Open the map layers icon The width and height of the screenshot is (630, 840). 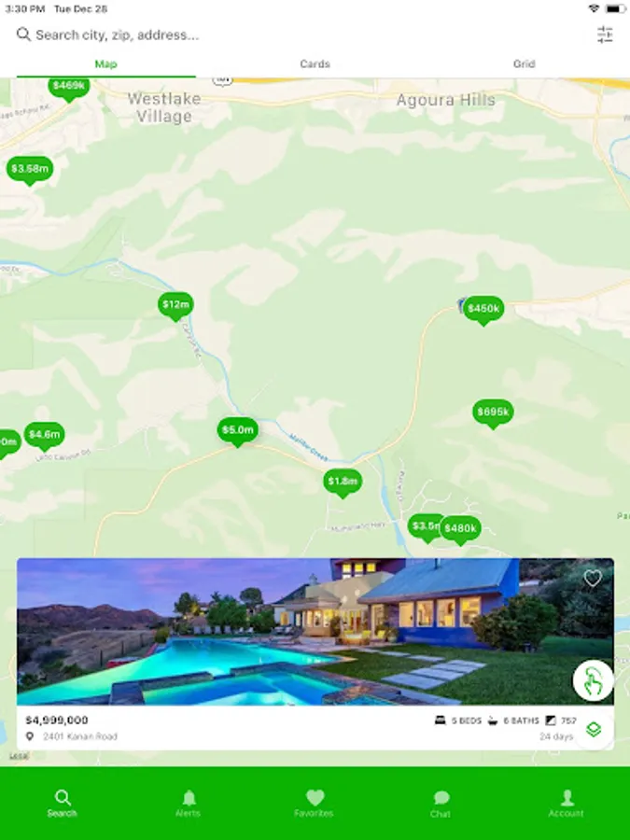point(594,729)
